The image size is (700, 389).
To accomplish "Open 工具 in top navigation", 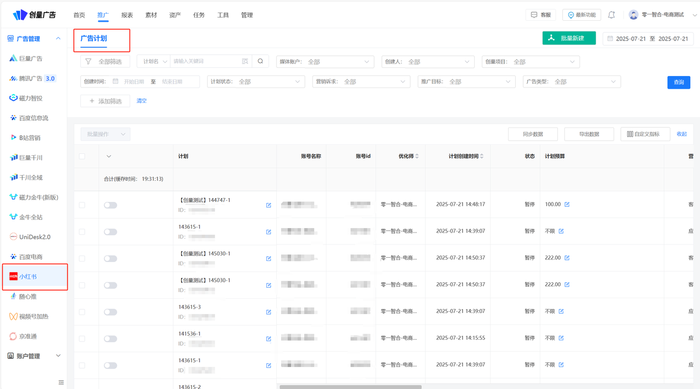I will [x=223, y=15].
